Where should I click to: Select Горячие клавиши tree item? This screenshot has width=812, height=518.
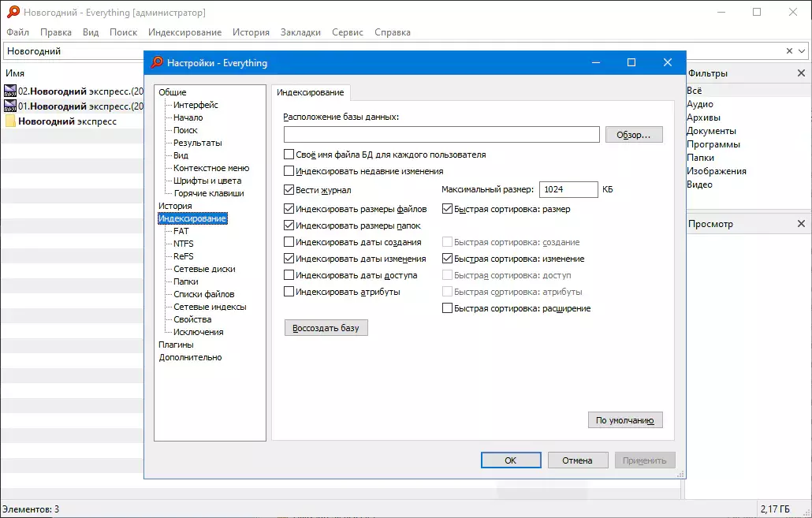pos(209,193)
